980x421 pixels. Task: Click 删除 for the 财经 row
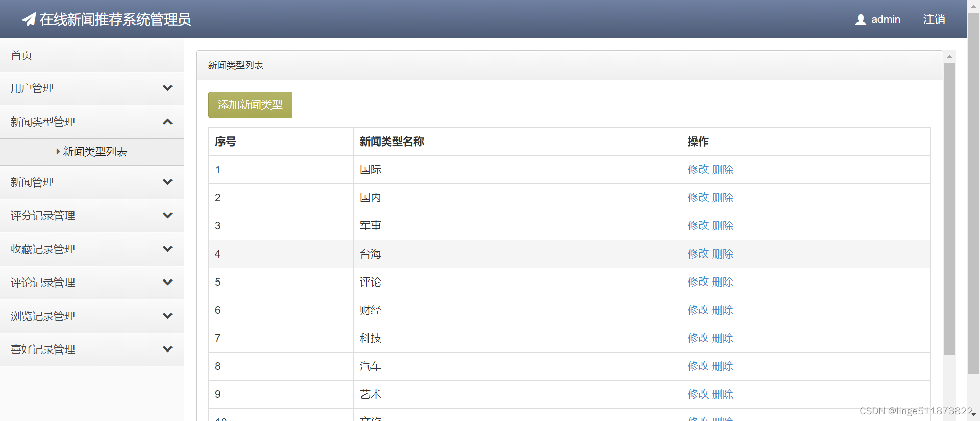click(723, 310)
